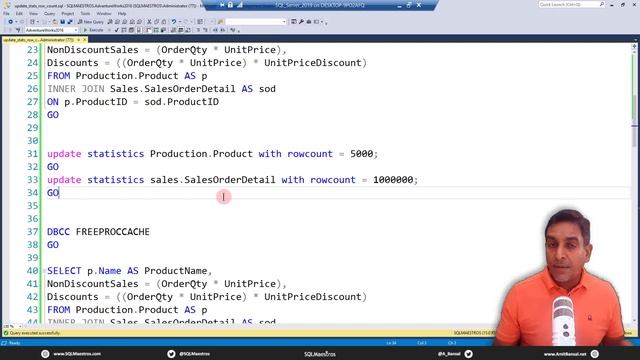The height and width of the screenshot is (360, 640).
Task: Click 'sales.SalesOrderDetail' on line 33
Action: (213, 180)
